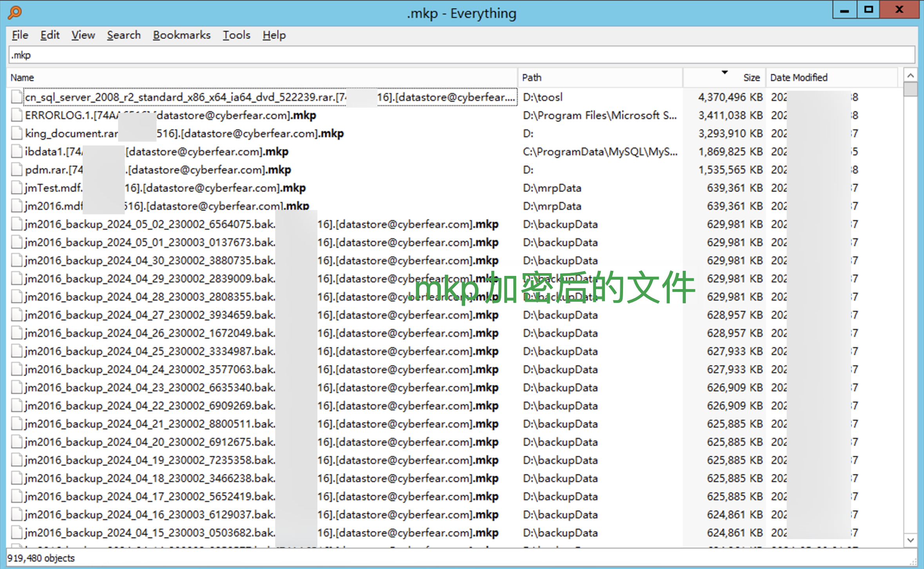
Task: Click size value 4,370,496 KB
Action: tap(730, 97)
